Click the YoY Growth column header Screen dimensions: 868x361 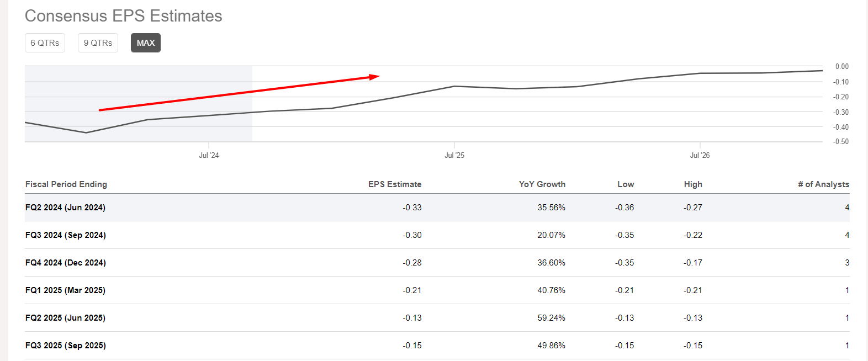pos(542,184)
